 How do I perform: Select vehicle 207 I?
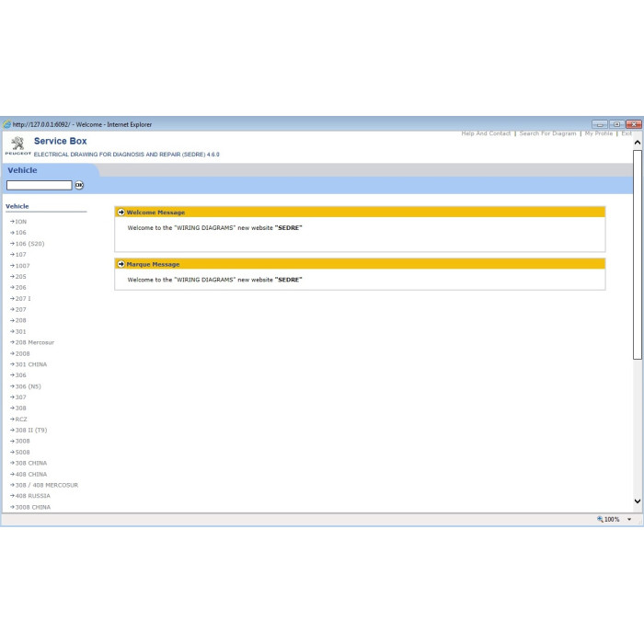point(23,299)
